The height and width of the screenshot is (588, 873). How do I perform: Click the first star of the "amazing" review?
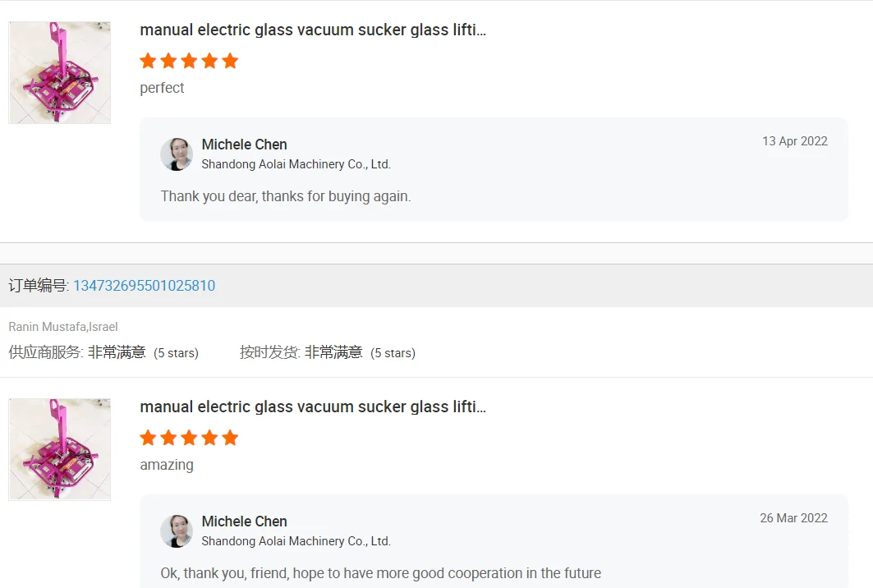(148, 438)
